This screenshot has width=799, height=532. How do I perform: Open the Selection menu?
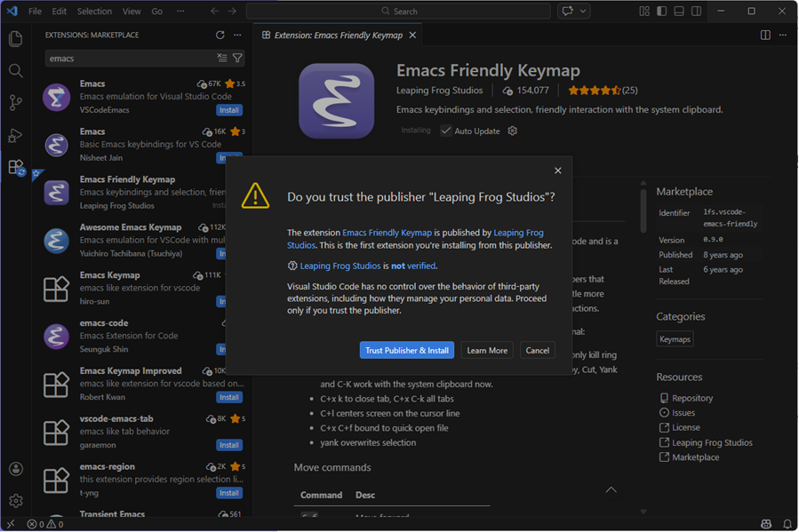click(x=94, y=12)
